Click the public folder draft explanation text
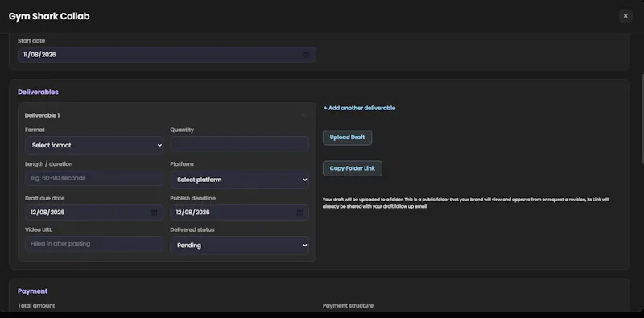Screen dimensions: 644x318 (466, 203)
